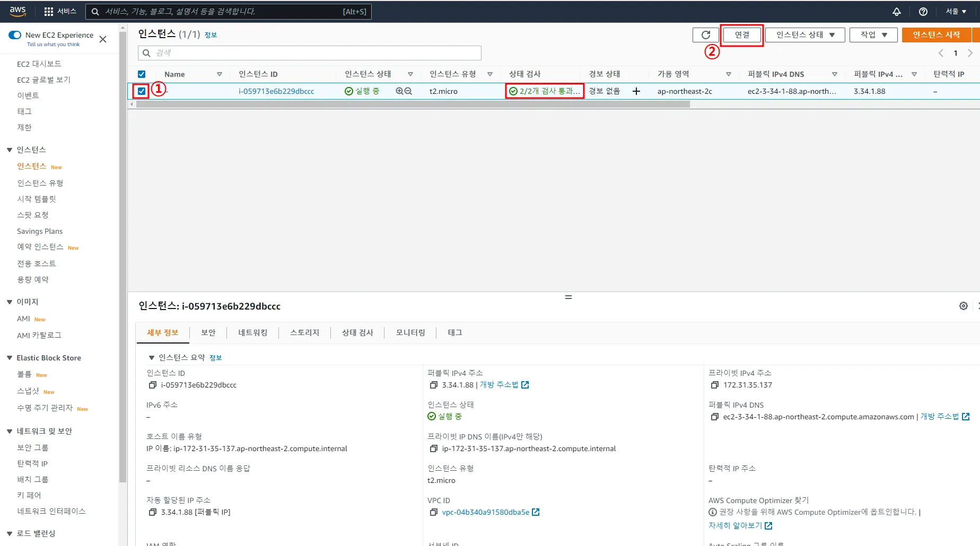Open the notifications bell icon
The height and width of the screenshot is (546, 980).
[x=897, y=12]
